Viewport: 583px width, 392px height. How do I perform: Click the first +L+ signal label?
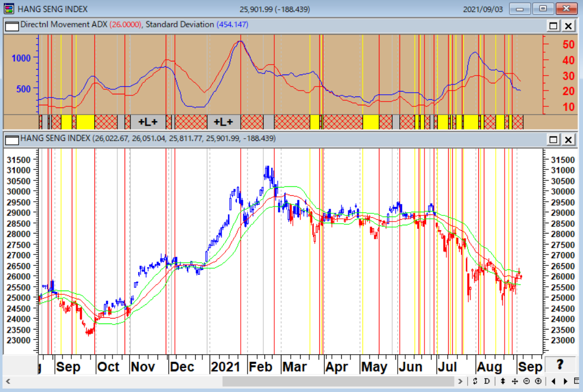click(148, 122)
